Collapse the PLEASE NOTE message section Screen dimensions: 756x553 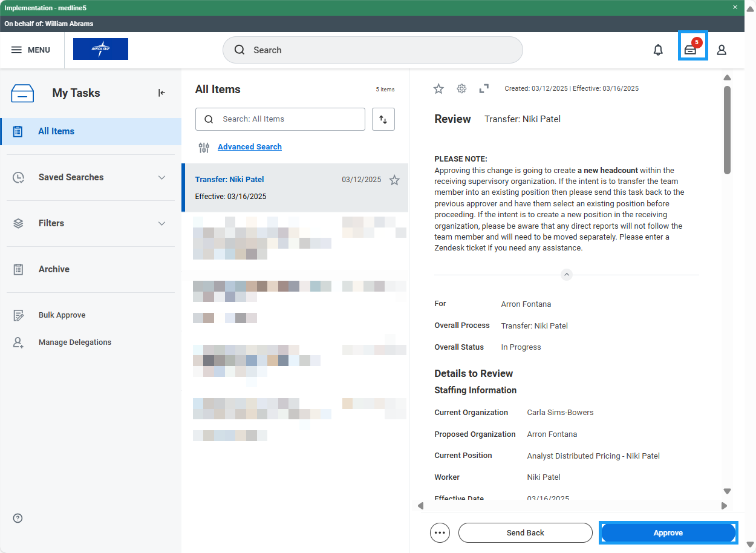click(x=566, y=274)
